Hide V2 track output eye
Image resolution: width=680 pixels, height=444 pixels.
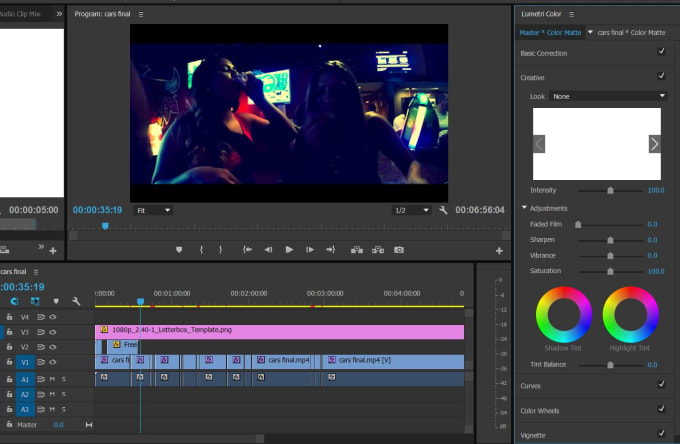tap(53, 347)
